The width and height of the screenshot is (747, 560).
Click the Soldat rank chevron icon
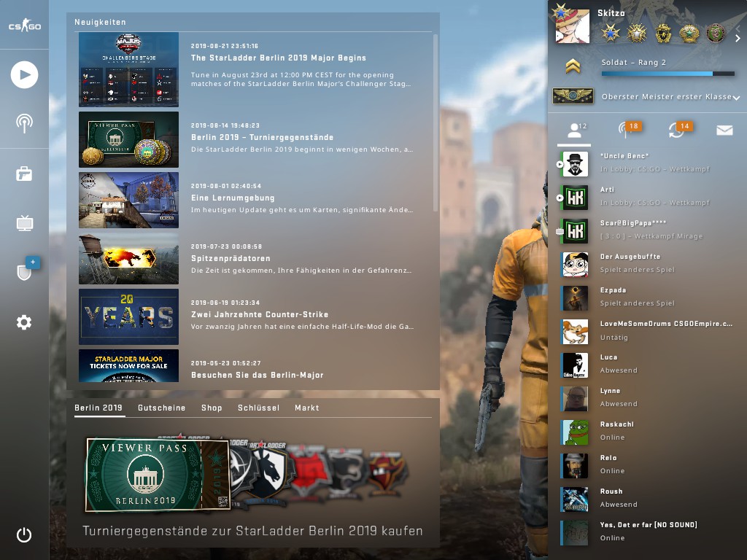point(573,66)
